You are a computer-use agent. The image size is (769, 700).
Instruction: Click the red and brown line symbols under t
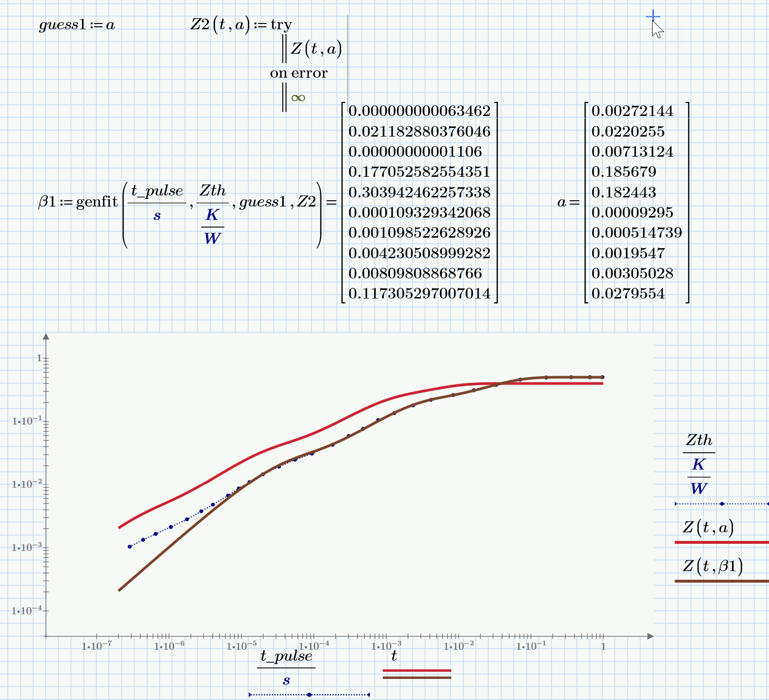416,674
